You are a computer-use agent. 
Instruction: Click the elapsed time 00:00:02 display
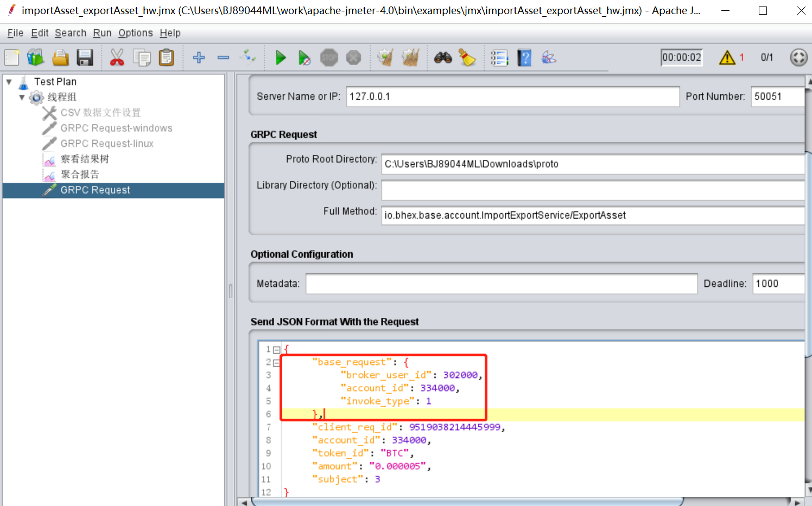click(x=682, y=57)
